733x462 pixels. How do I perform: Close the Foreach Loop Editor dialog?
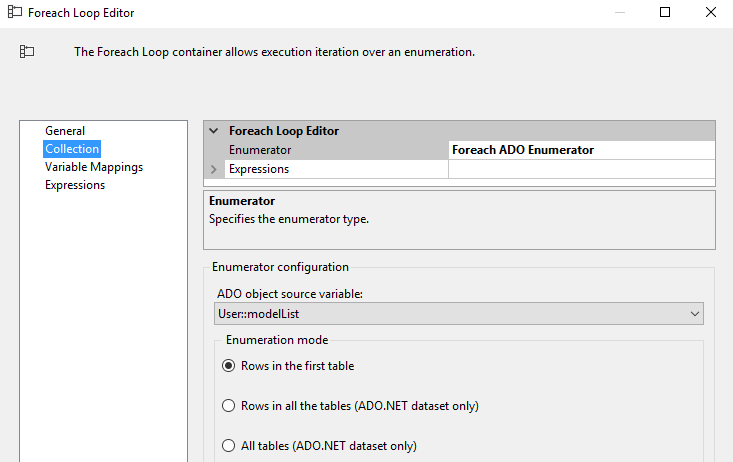point(710,13)
